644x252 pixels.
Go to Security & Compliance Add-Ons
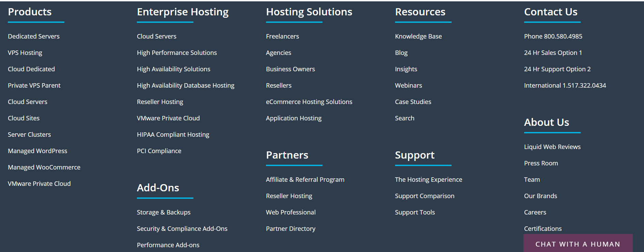(182, 229)
